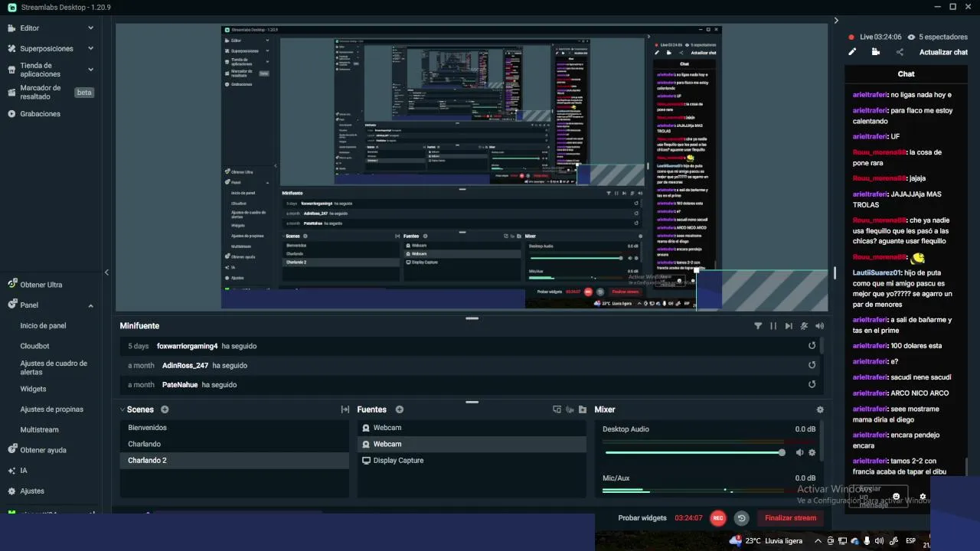
Task: Mute Desktop Audio speaker icon
Action: pos(799,452)
